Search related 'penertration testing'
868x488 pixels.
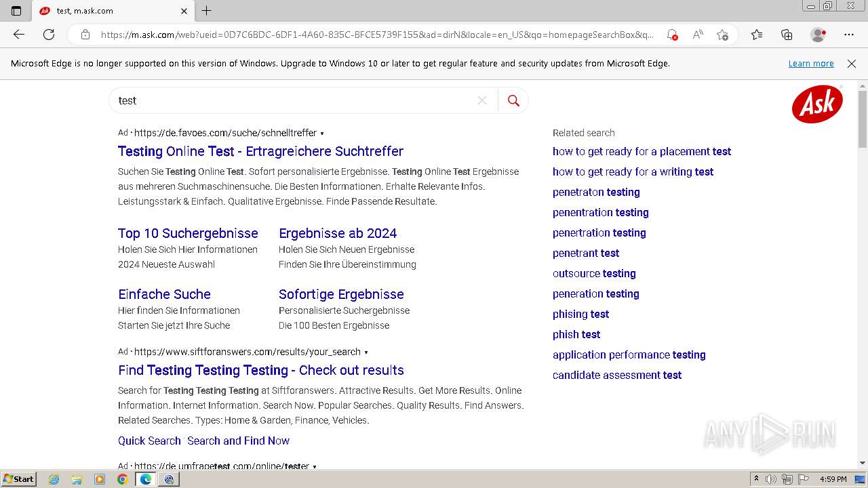599,232
